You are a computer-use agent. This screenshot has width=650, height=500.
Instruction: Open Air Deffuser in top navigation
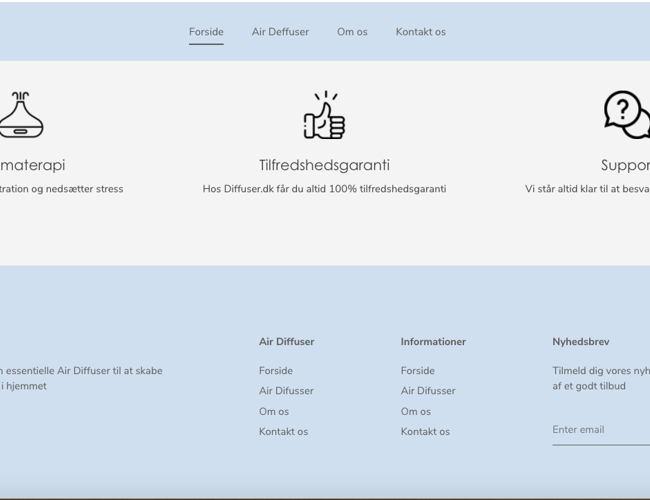[x=280, y=32]
